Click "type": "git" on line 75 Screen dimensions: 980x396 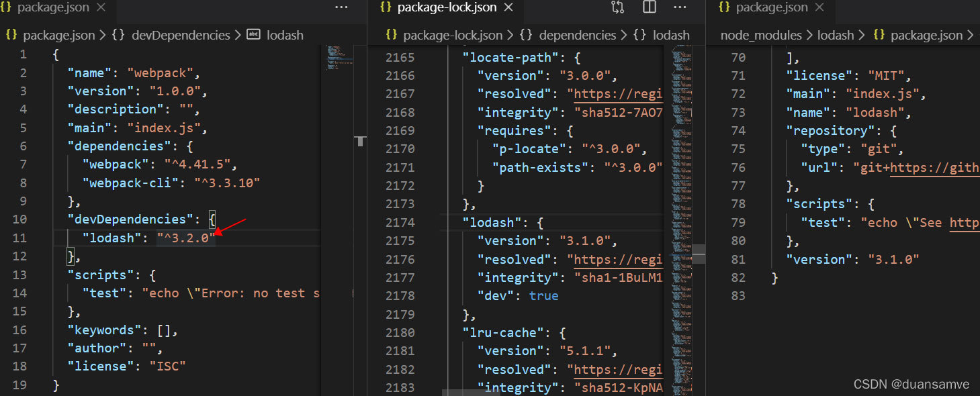coord(853,149)
